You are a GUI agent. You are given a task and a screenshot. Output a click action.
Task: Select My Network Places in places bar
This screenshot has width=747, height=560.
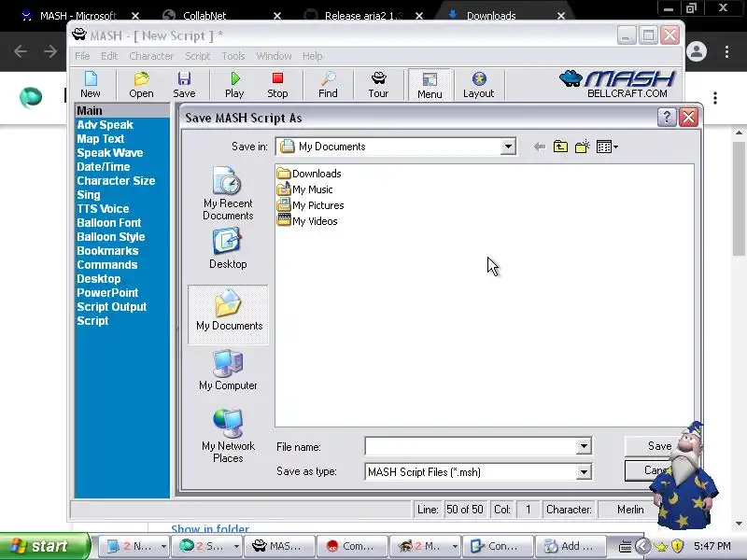click(228, 436)
